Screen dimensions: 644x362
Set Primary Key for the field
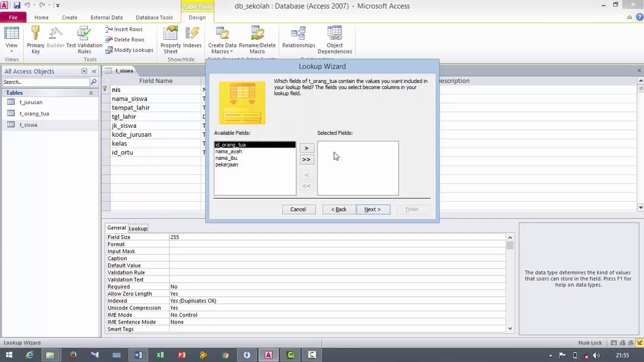point(35,40)
